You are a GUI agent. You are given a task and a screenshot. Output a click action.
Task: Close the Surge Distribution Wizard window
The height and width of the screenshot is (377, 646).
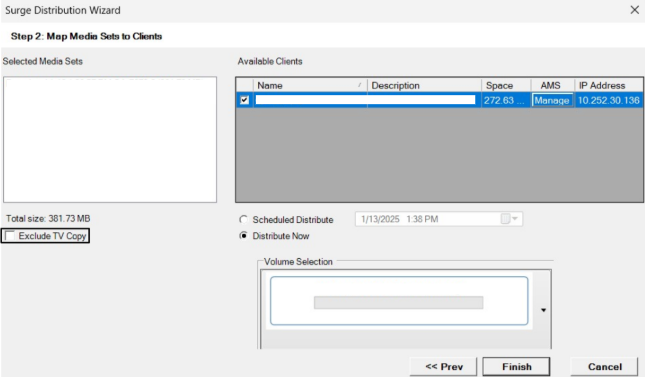pyautogui.click(x=634, y=10)
